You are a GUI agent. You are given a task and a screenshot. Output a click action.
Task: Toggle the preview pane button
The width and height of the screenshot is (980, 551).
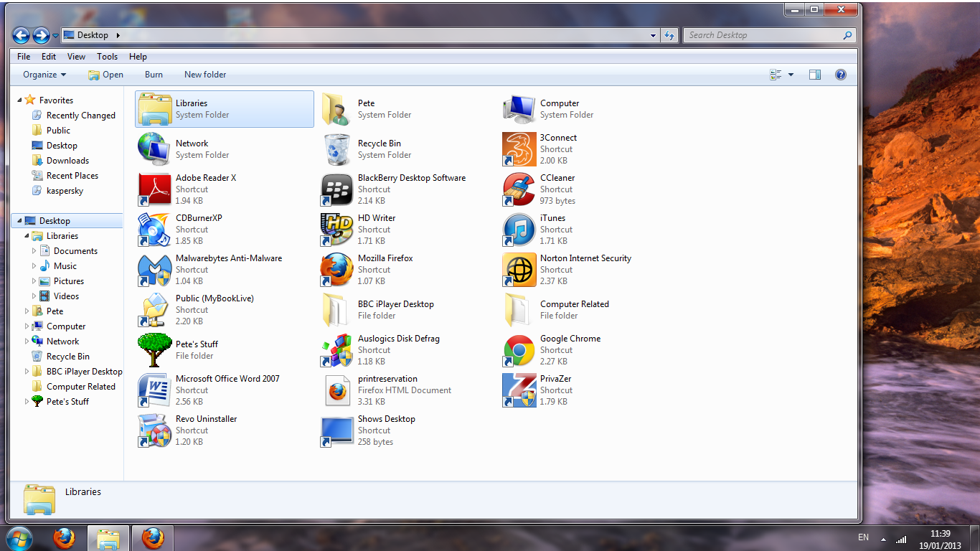pyautogui.click(x=814, y=75)
